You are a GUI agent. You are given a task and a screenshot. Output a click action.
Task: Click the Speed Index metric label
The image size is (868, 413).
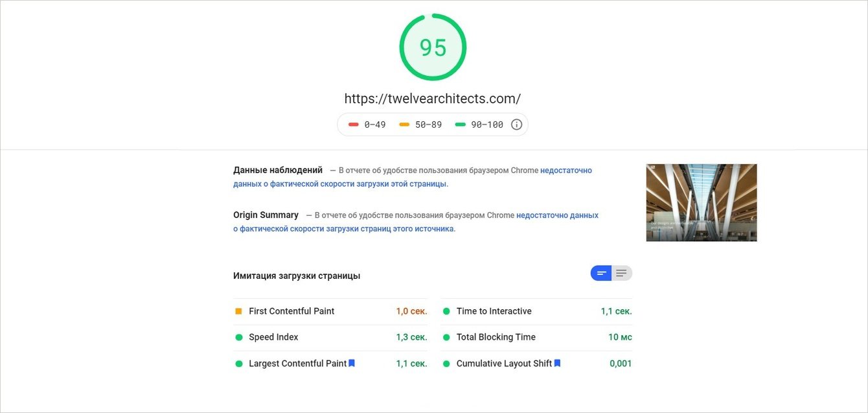273,337
